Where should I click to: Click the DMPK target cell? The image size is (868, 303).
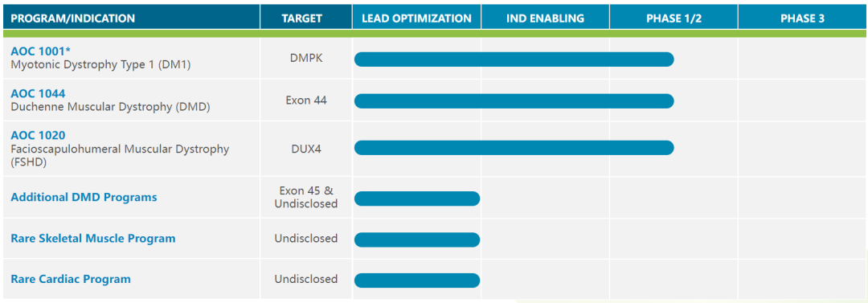pyautogui.click(x=306, y=59)
